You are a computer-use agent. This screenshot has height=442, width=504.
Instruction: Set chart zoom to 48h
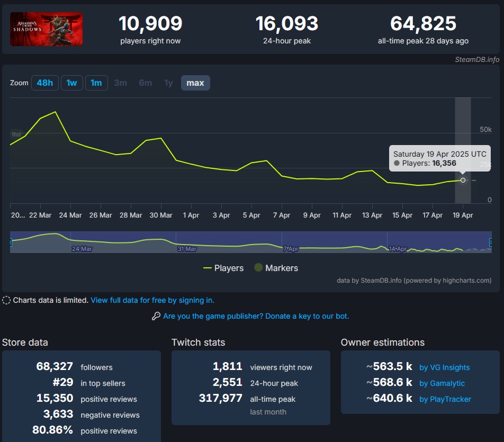coord(44,83)
